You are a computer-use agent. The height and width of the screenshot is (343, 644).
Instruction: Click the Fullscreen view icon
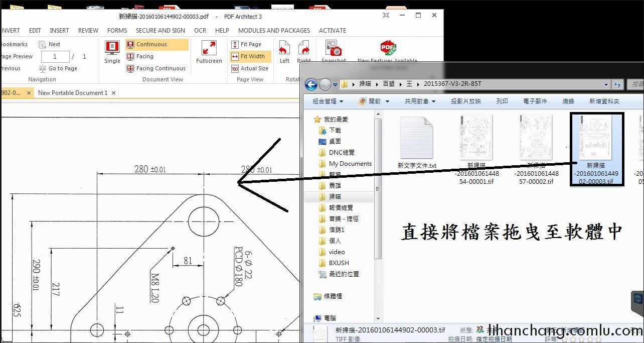[209, 48]
